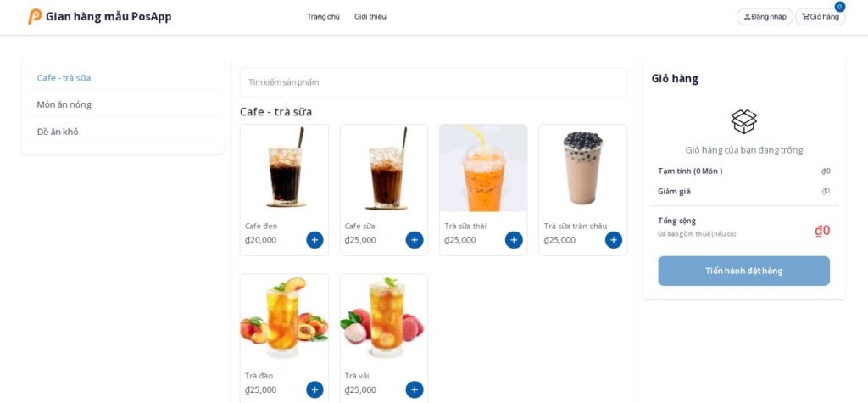Open the Giỏ hàng cart button in header
868x403 pixels.
tap(820, 17)
